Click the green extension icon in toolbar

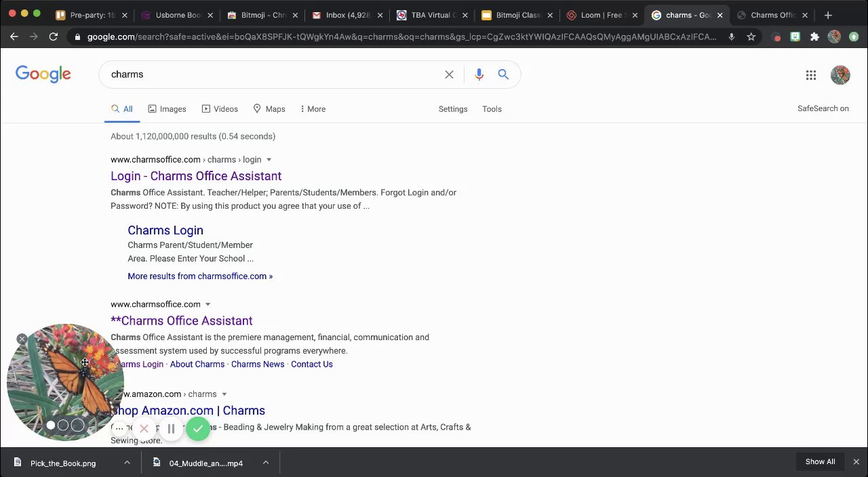[x=795, y=37]
